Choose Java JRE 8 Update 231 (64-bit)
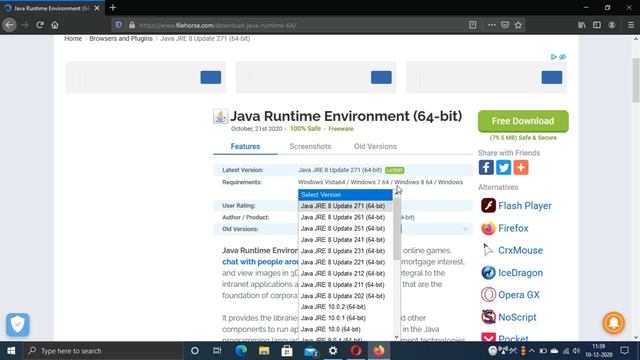640x360 pixels. tap(345, 251)
